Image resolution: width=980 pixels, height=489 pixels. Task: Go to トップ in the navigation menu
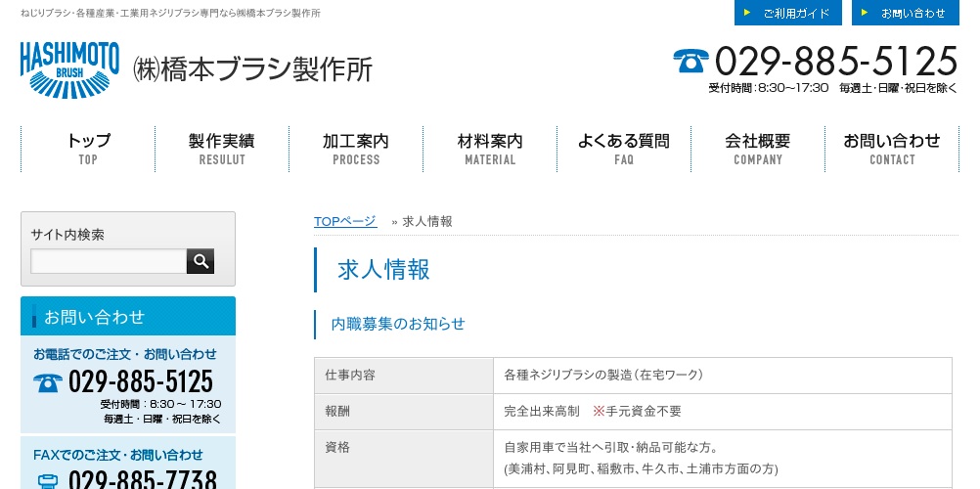click(x=88, y=149)
